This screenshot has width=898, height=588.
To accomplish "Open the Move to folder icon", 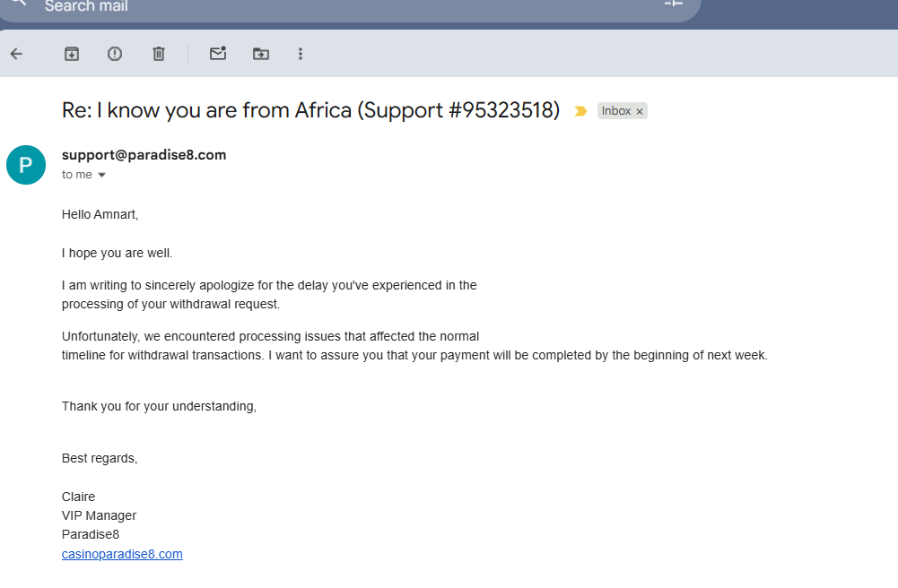I will coord(261,54).
